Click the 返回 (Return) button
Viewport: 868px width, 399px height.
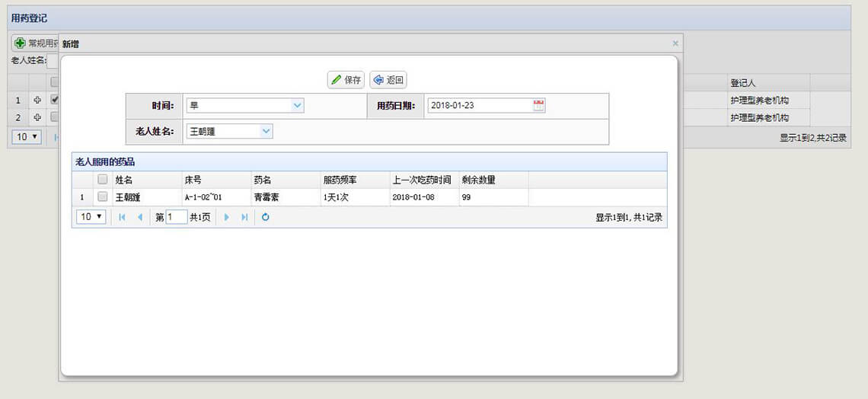(x=388, y=80)
